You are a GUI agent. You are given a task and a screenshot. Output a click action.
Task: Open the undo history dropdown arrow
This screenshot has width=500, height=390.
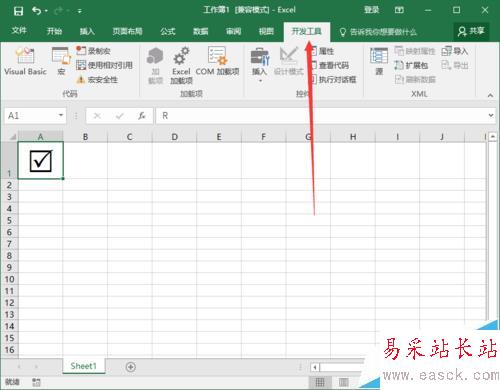(x=46, y=11)
